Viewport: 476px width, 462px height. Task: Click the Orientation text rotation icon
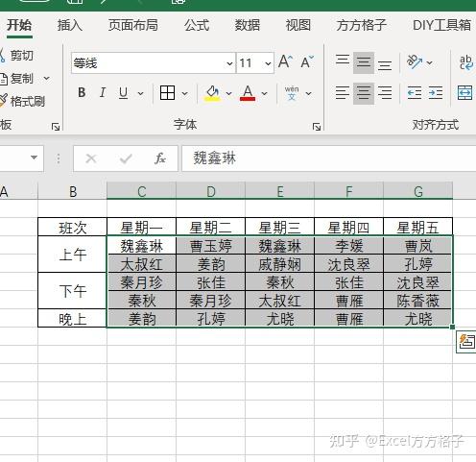point(415,61)
